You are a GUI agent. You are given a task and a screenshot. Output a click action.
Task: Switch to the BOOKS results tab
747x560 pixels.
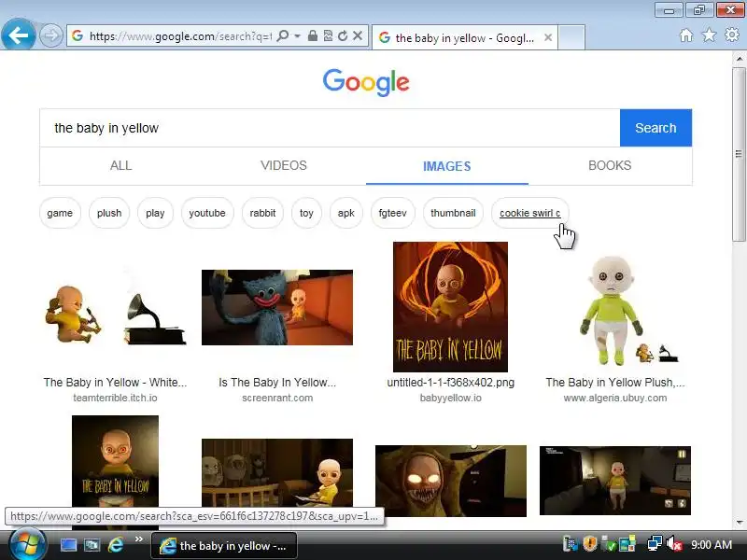(610, 166)
